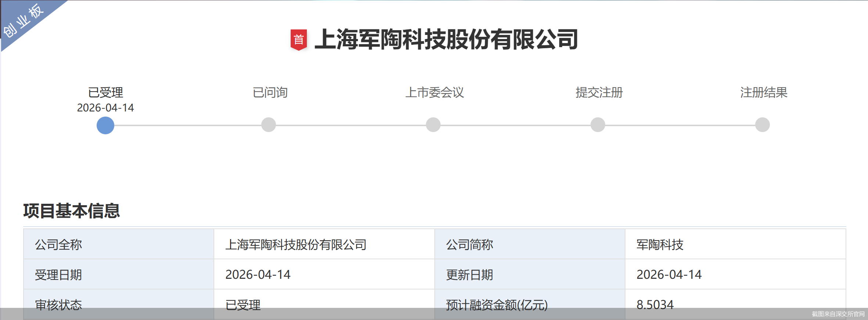Click the gray 已问询 progress dot
Viewport: 868px width, 320px height.
pyautogui.click(x=269, y=125)
